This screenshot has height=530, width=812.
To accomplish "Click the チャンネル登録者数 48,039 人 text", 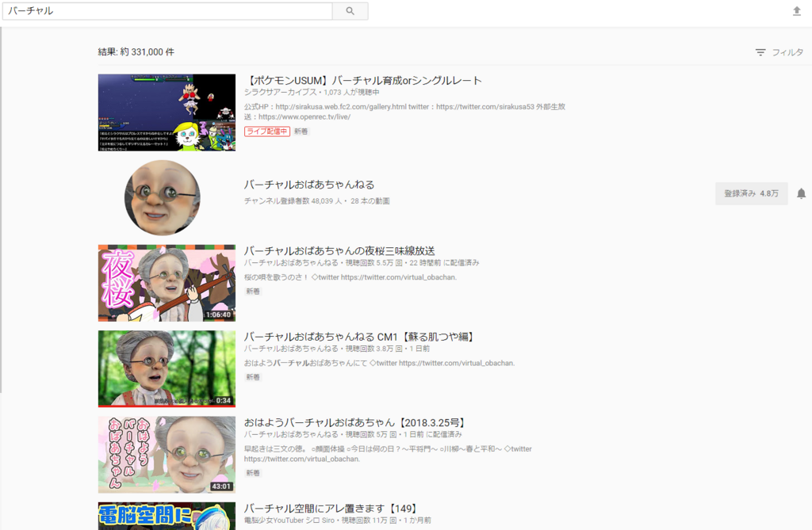I will [293, 200].
